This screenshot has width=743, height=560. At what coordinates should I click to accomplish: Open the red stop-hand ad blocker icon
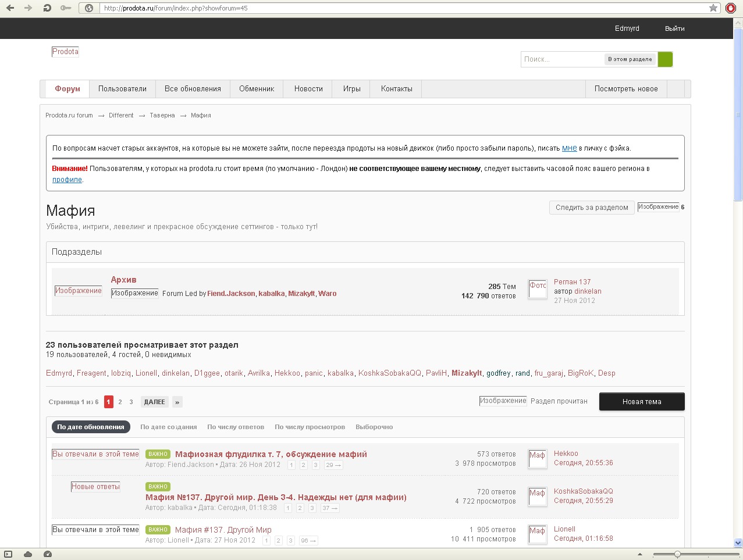click(731, 8)
